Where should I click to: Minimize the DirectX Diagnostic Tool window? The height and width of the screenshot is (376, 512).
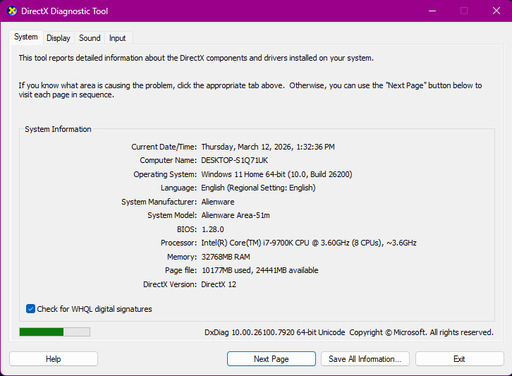click(x=432, y=11)
